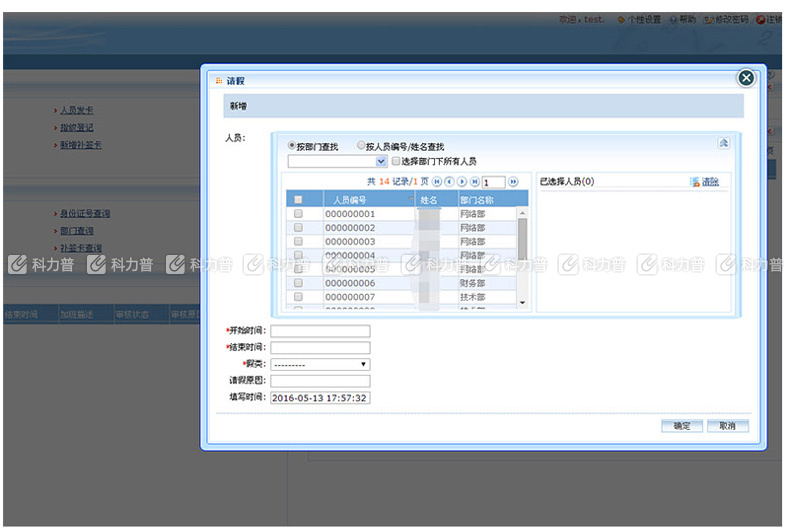Image resolution: width=790 pixels, height=530 pixels.
Task: Click the jump-to-page button beside the page box
Action: (x=513, y=181)
